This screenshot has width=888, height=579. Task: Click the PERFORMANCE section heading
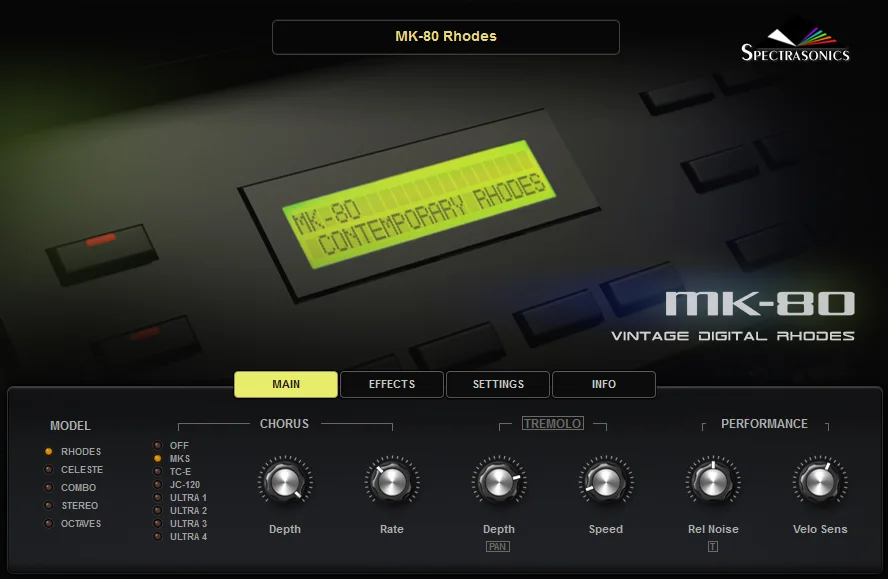pyautogui.click(x=764, y=424)
